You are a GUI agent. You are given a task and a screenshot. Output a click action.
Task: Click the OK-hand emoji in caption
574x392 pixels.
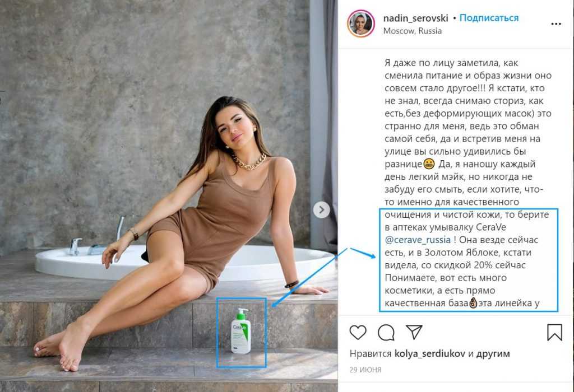coord(473,303)
